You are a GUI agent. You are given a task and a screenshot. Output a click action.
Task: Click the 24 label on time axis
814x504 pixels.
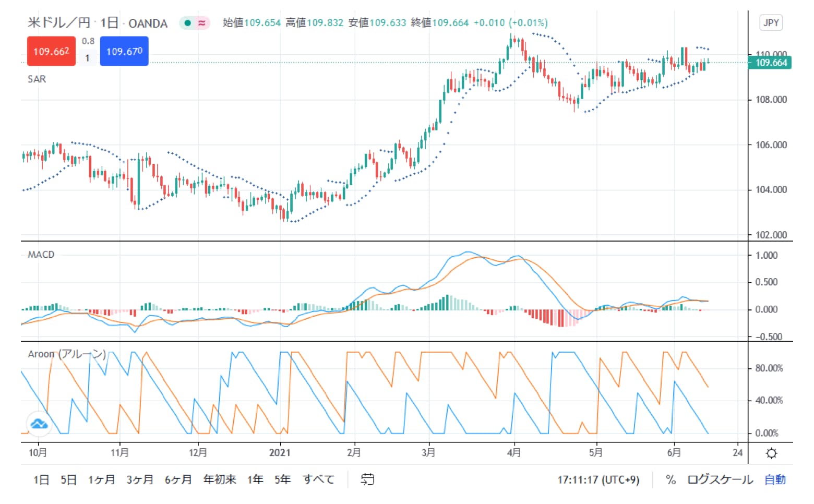737,453
